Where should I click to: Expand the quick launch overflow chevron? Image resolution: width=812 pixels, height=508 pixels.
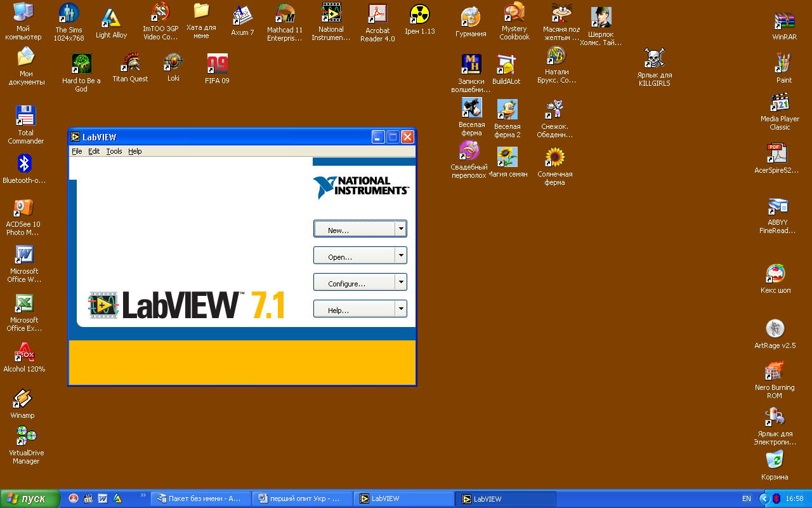(143, 495)
